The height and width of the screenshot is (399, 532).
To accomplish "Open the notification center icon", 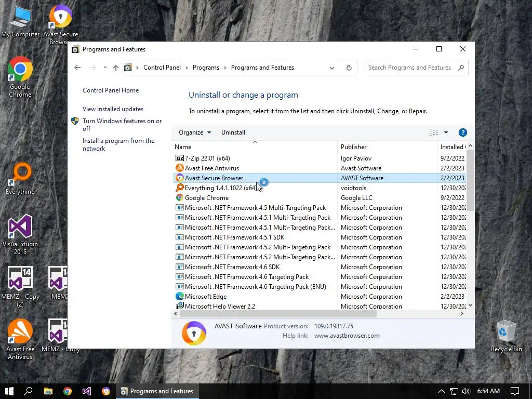I will pos(514,391).
